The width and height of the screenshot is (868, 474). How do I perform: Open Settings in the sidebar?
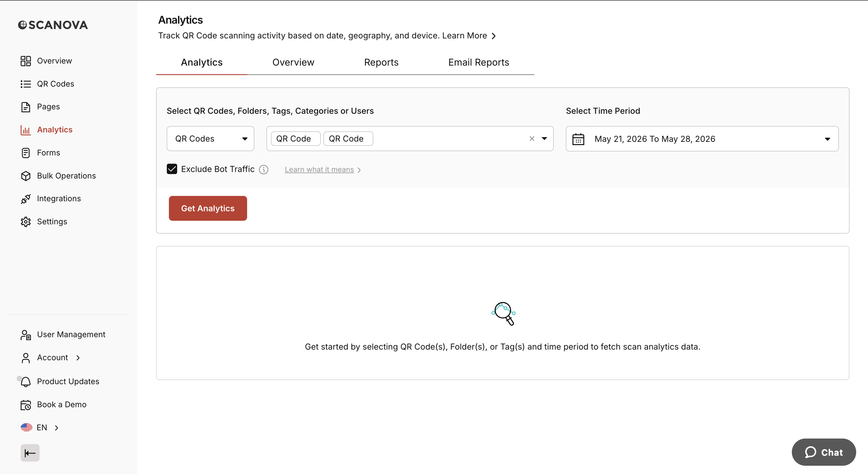point(52,222)
